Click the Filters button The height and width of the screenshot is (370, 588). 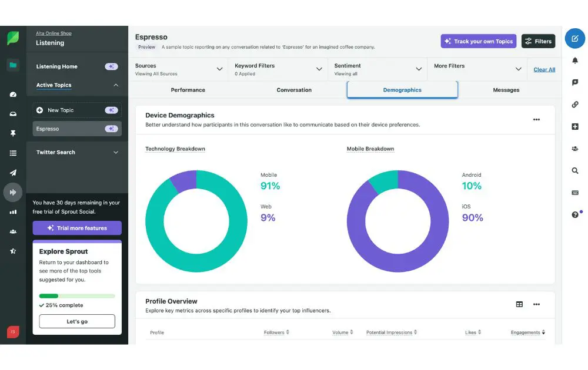[x=538, y=41]
